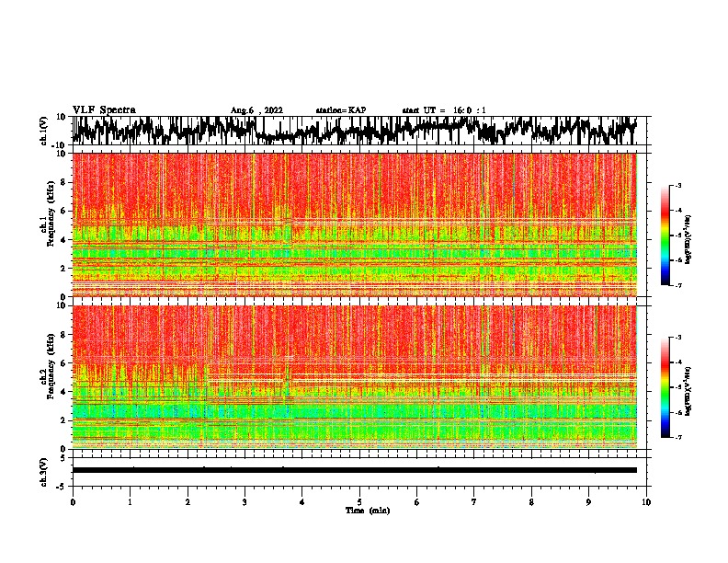Click inside the ch.1 spectrogram panel
This screenshot has width=728, height=563.
[355, 224]
